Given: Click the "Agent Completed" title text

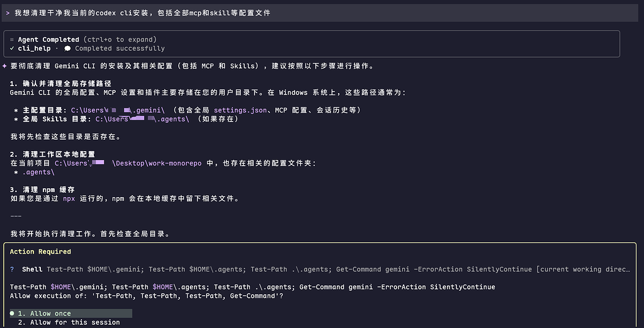Looking at the screenshot, I should 48,40.
